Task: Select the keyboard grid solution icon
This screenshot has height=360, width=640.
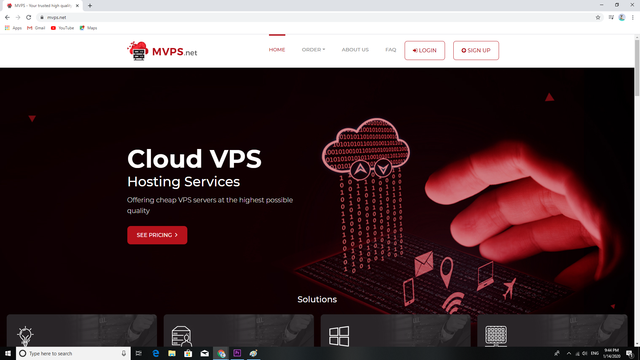Action: (x=496, y=336)
